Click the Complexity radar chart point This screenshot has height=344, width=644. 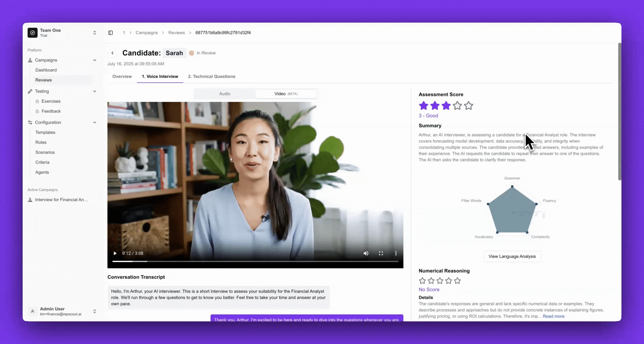point(527,233)
